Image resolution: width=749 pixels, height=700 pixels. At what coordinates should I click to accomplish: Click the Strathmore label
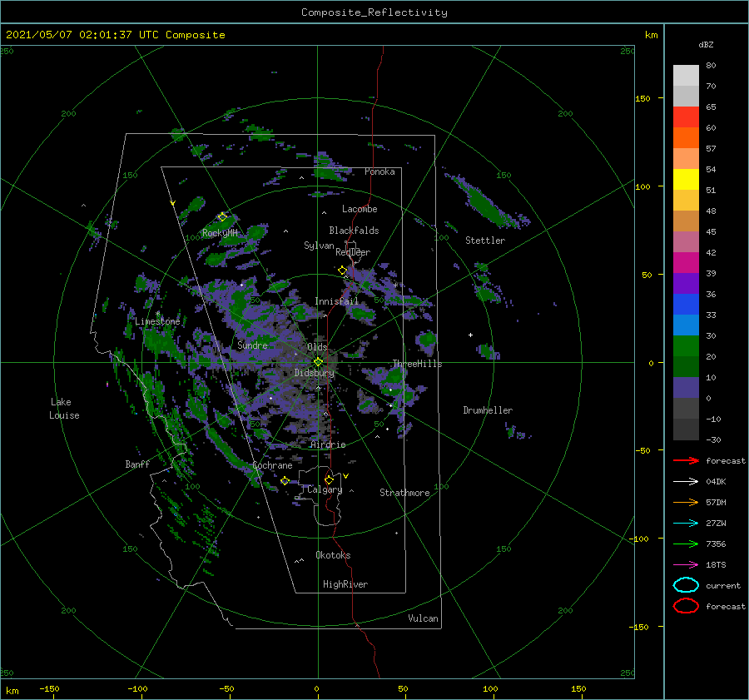tap(404, 493)
